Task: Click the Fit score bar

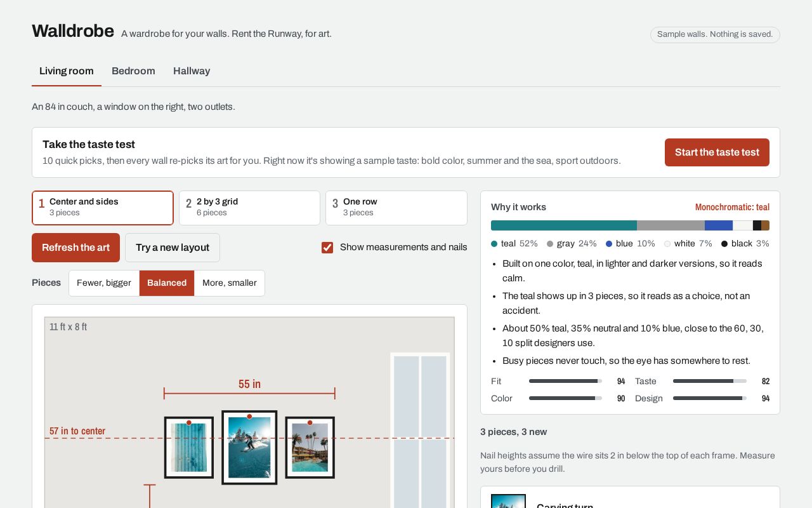Action: point(566,381)
